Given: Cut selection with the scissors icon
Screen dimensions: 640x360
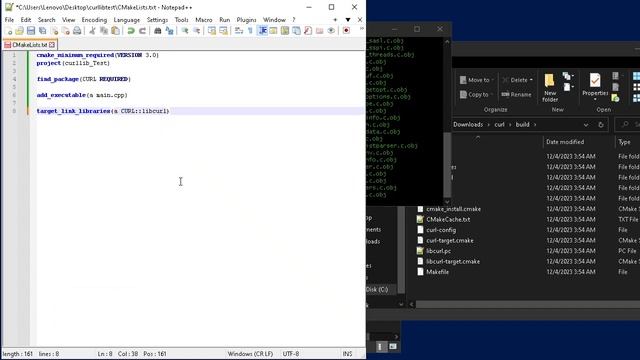Looking at the screenshot, I should click(92, 31).
